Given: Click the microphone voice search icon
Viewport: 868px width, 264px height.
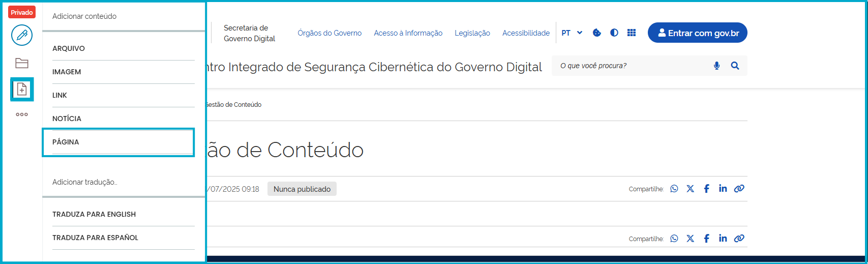Looking at the screenshot, I should pyautogui.click(x=716, y=66).
